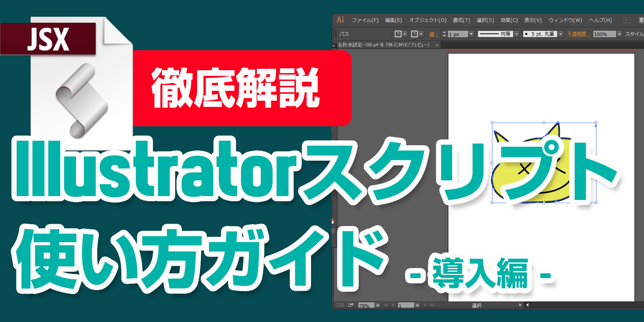Open the 編集(E) menu

[x=393, y=20]
